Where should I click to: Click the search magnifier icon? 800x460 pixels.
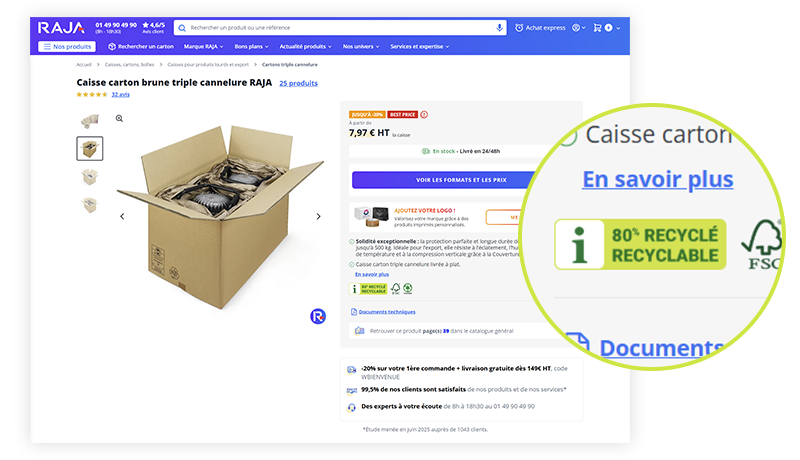click(182, 28)
